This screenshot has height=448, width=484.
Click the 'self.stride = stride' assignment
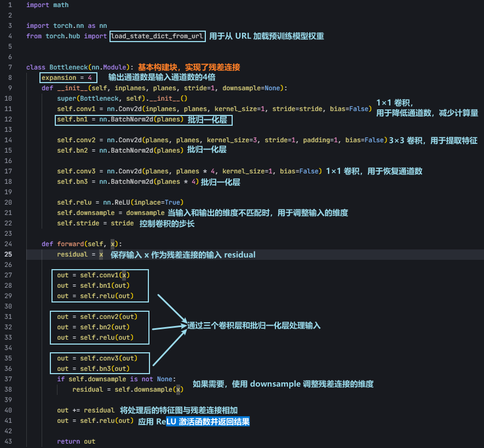pos(95,223)
